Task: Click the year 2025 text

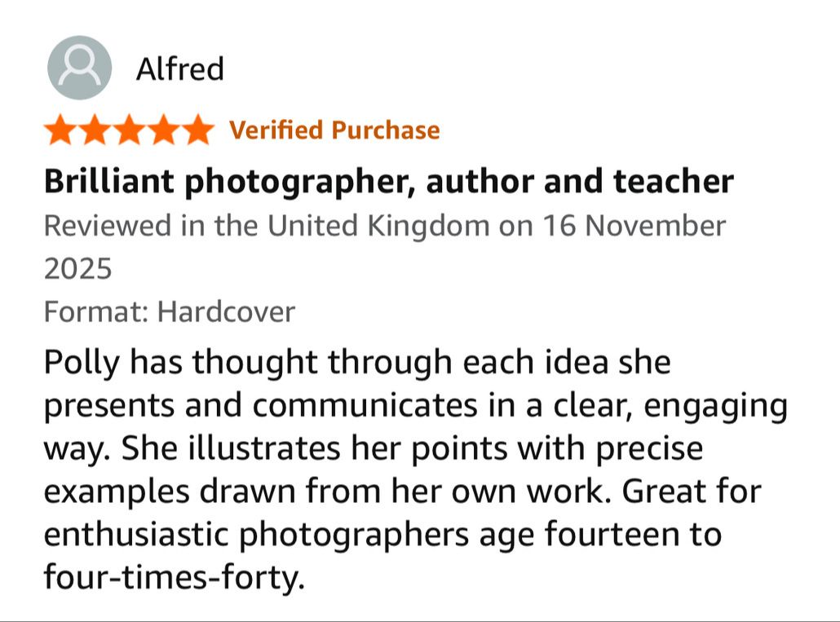Action: pyautogui.click(x=77, y=268)
